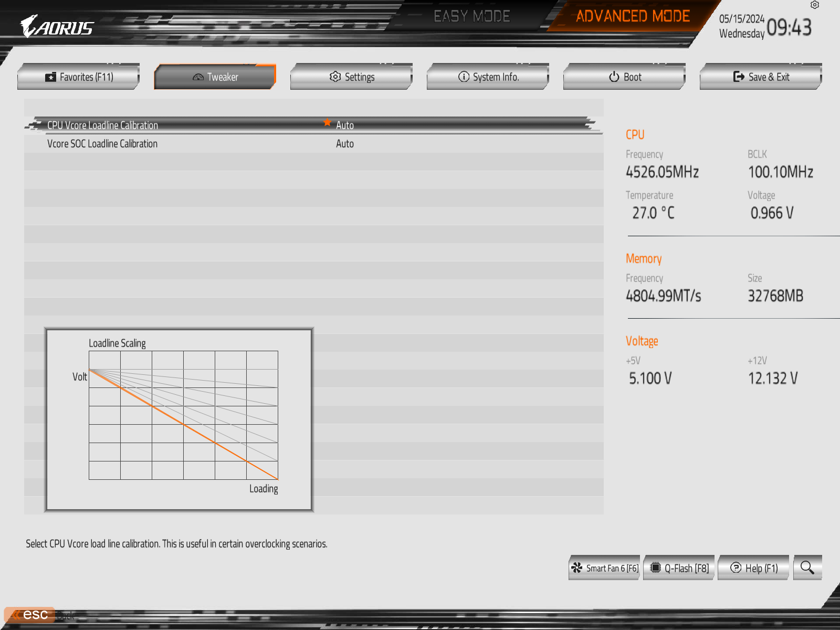The image size is (840, 630).
Task: Open Smart Fan 6 [F6]
Action: (604, 568)
